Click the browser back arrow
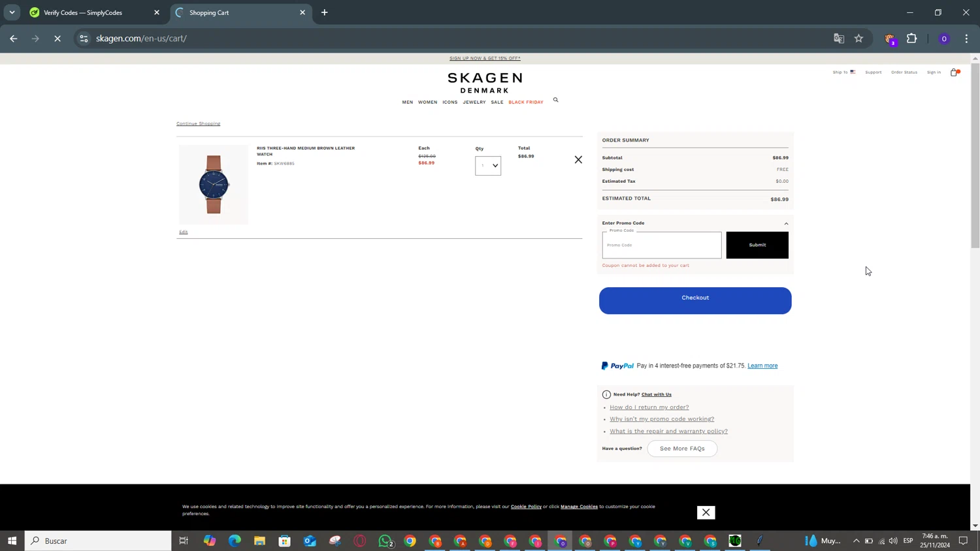This screenshot has width=980, height=551. tap(14, 39)
